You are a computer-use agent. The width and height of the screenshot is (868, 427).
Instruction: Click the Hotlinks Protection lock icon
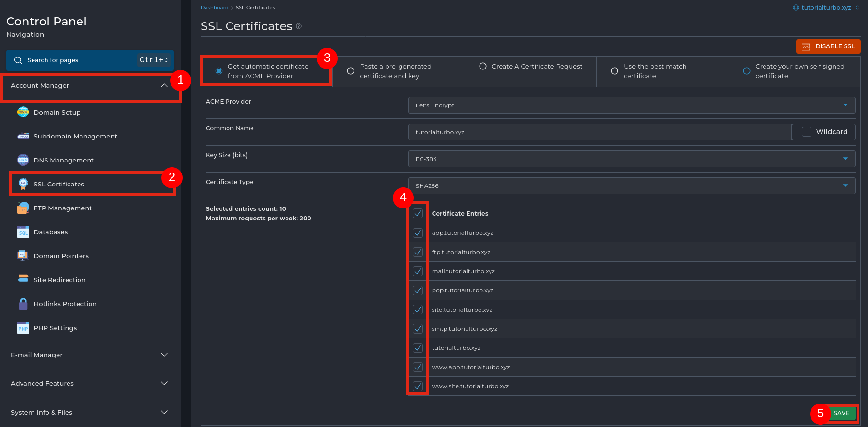point(23,304)
